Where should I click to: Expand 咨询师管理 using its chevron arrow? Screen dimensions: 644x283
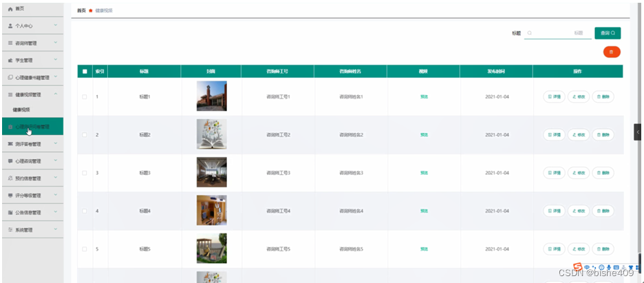click(x=56, y=43)
